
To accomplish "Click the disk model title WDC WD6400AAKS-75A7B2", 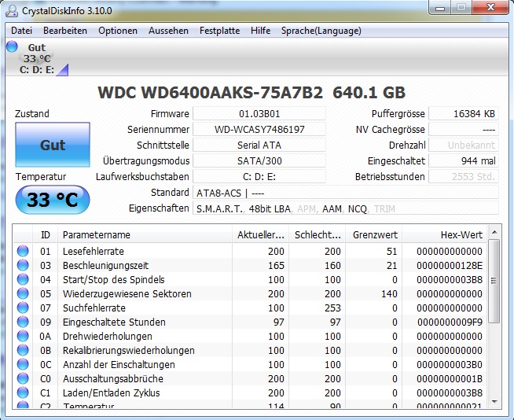I will click(210, 93).
